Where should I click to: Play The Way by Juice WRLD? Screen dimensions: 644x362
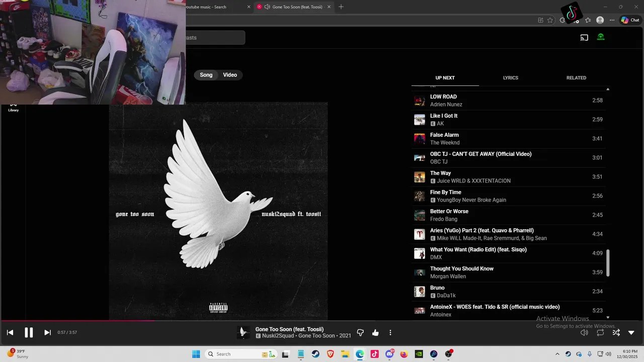[x=508, y=177]
